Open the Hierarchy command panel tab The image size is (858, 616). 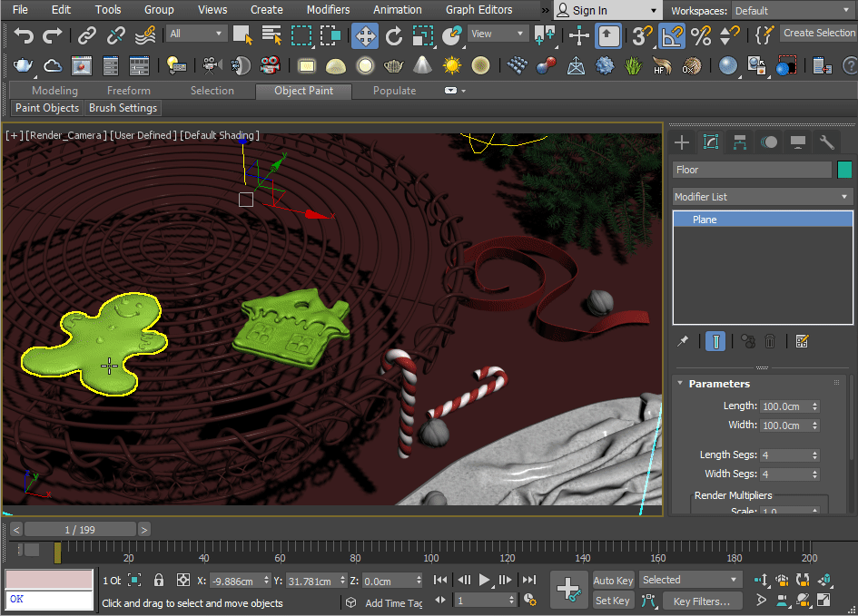tap(740, 142)
